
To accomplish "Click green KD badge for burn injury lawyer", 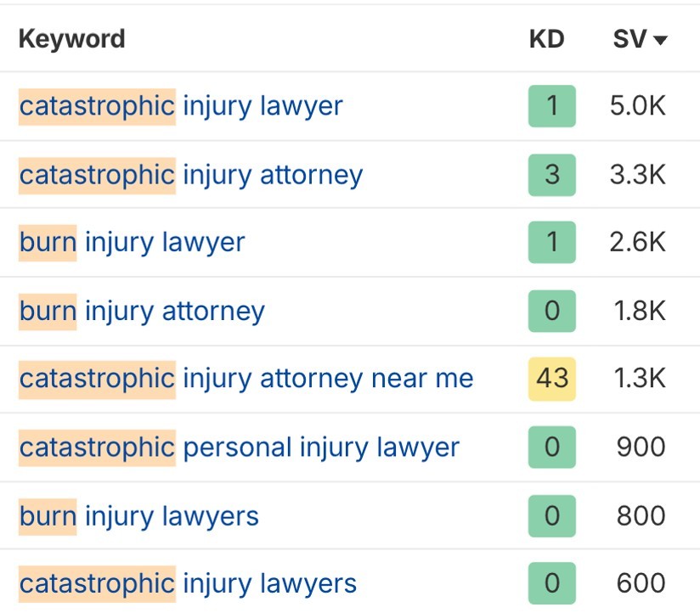I will pos(552,242).
